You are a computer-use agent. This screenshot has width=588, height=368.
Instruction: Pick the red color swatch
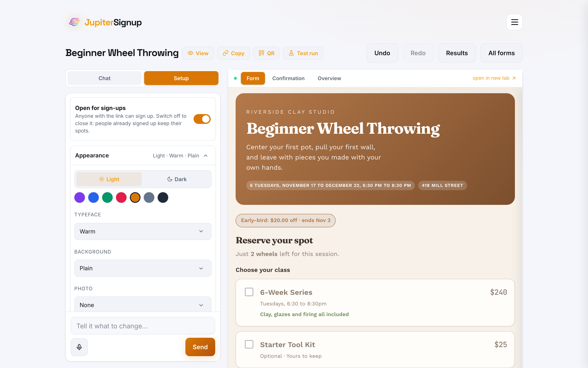coord(121,197)
